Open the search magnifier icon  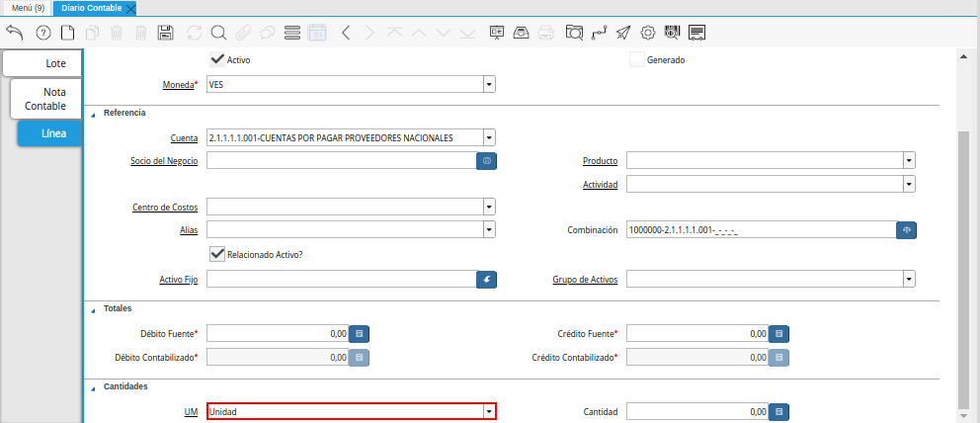point(218,33)
